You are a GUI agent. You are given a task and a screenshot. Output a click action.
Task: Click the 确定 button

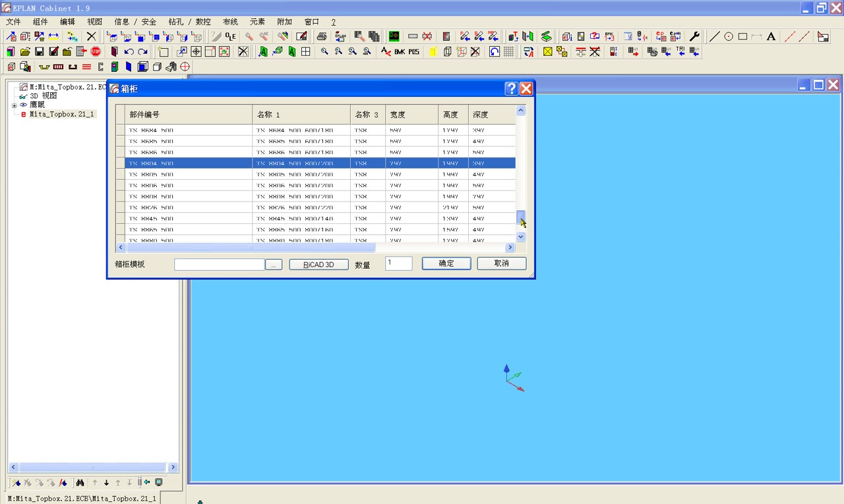point(446,264)
